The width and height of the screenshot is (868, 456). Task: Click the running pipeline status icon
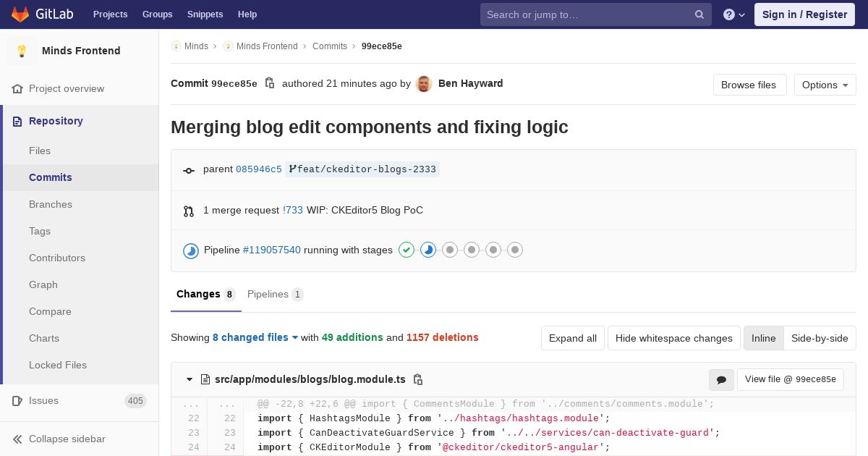(191, 250)
